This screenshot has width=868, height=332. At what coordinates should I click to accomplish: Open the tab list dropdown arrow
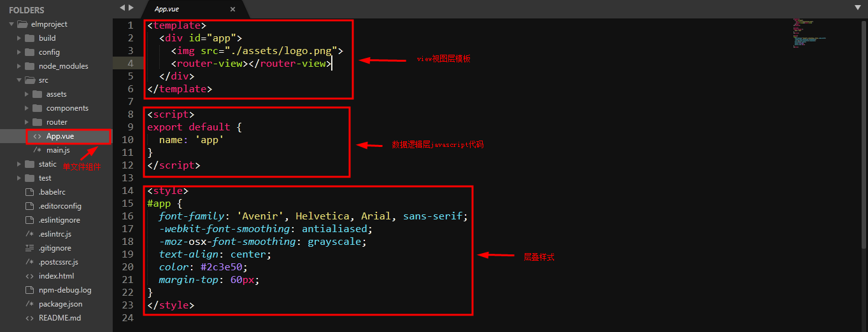(x=858, y=7)
